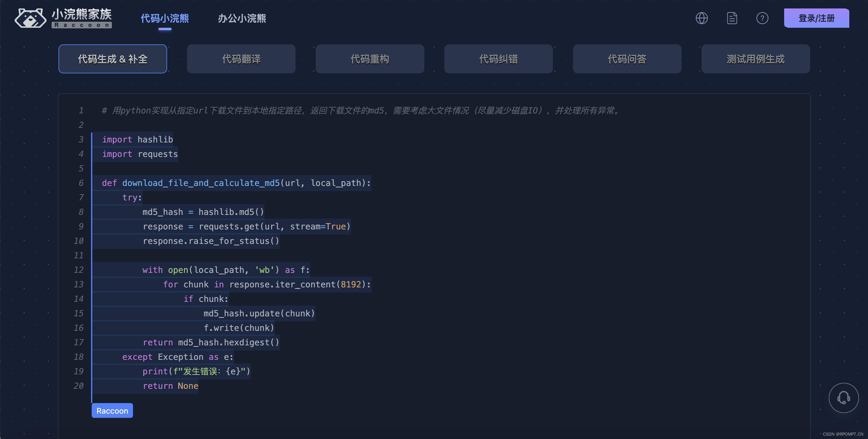
Task: Select 代码生成 & 补全 tab
Action: pos(112,59)
